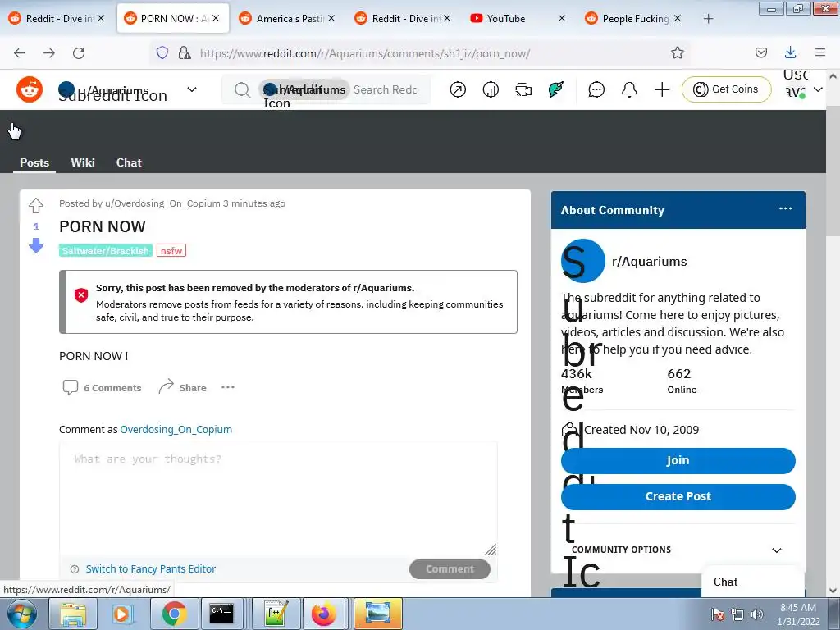The height and width of the screenshot is (630, 840).
Task: Bookmark this page with star icon
Action: pos(677,53)
